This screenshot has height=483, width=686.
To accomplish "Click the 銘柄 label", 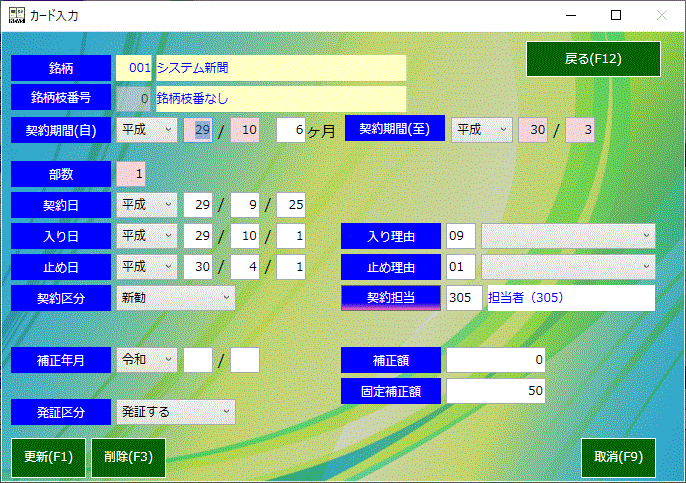I will pos(61,68).
